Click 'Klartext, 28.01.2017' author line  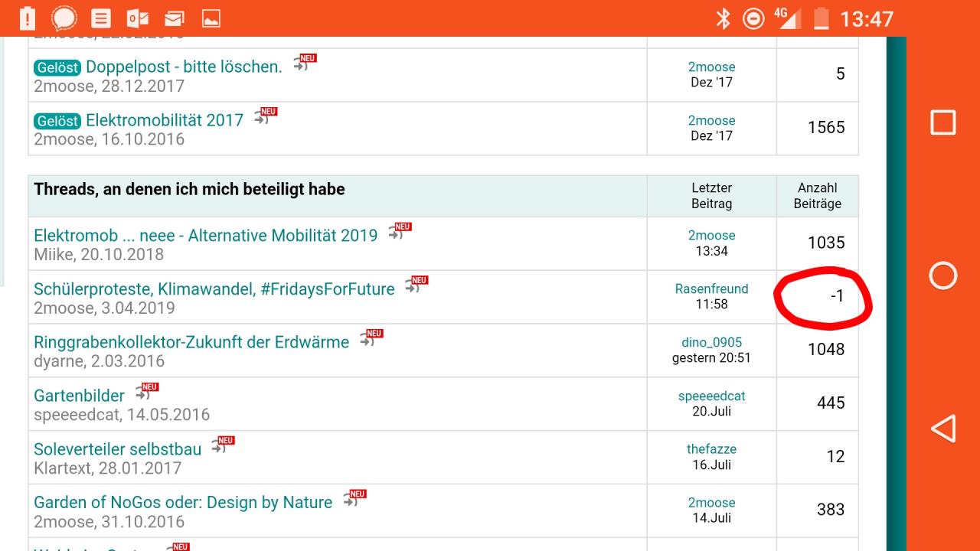(x=108, y=468)
